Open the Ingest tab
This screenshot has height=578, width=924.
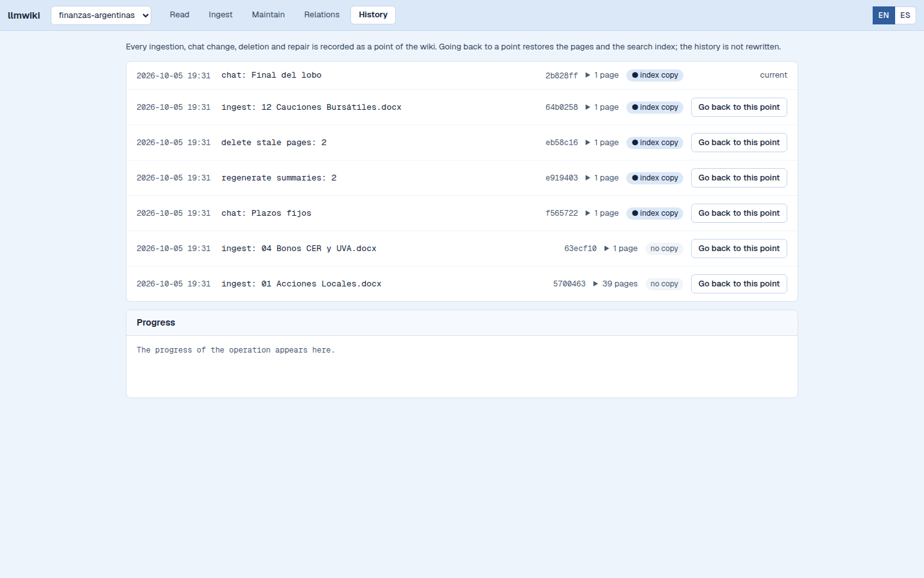(x=220, y=15)
